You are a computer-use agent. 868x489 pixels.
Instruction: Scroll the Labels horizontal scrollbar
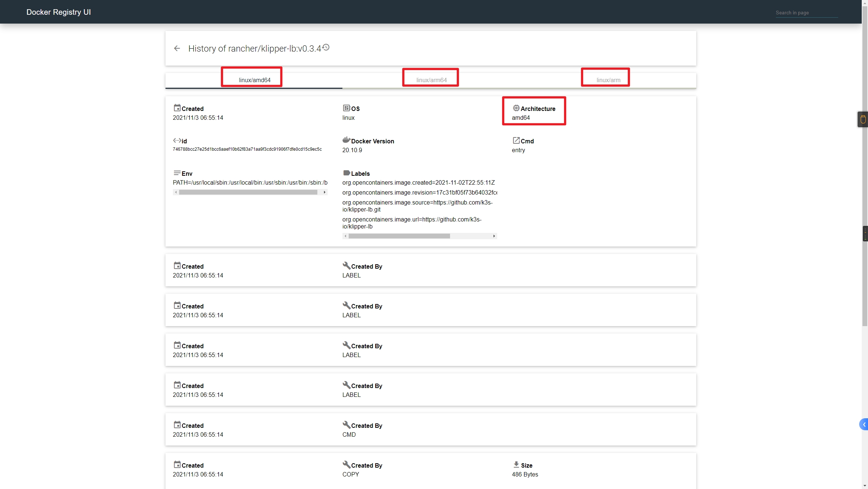pyautogui.click(x=420, y=235)
